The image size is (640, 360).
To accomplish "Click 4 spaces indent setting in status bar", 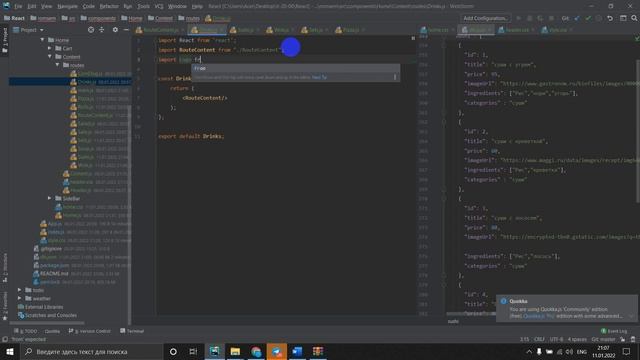I will pos(577,340).
